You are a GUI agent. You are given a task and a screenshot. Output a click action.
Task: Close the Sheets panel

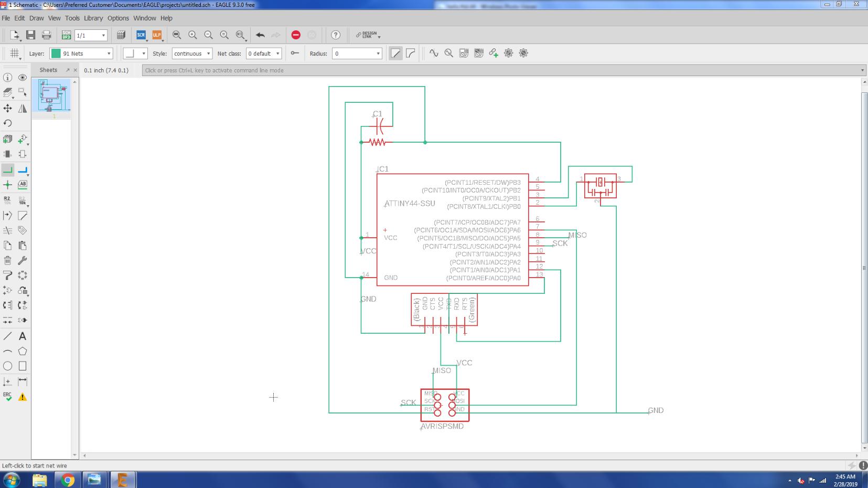[x=76, y=70]
